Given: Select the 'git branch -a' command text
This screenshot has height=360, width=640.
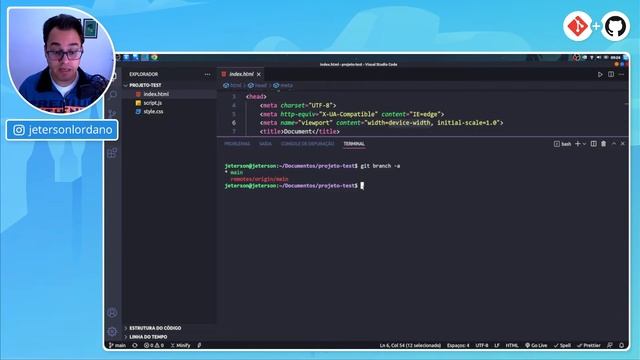Looking at the screenshot, I should coord(380,166).
